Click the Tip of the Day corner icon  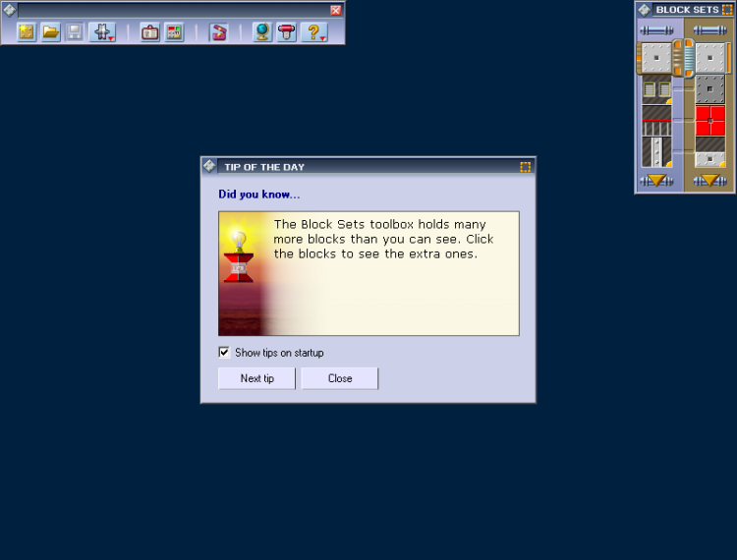[526, 167]
